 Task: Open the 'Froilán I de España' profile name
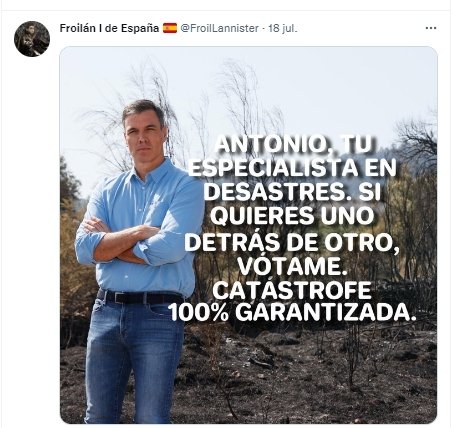[x=109, y=28]
